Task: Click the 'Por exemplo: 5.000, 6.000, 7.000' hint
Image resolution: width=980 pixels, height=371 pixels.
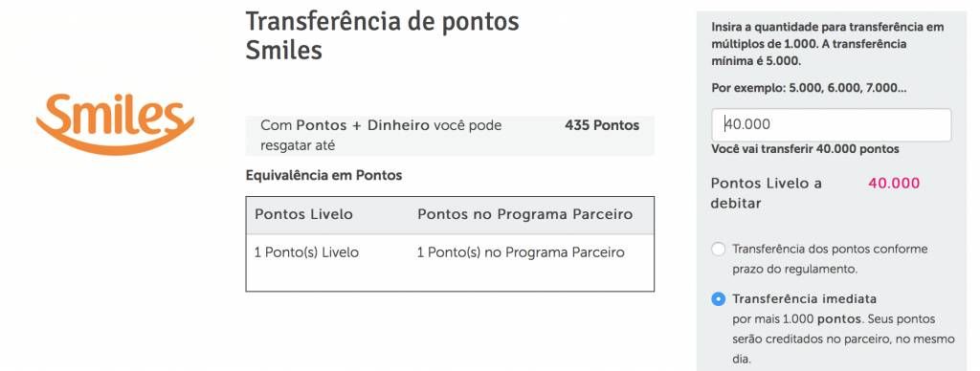Action: tap(809, 88)
